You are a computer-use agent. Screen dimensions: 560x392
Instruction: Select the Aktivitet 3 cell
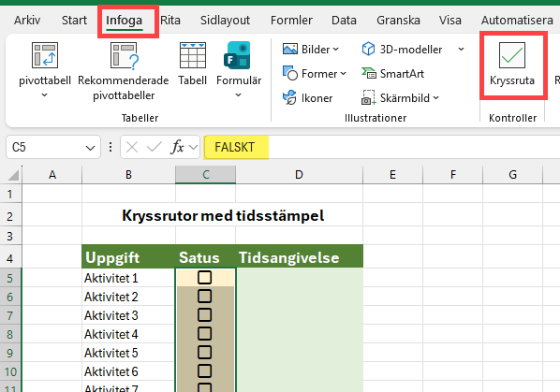pyautogui.click(x=128, y=315)
